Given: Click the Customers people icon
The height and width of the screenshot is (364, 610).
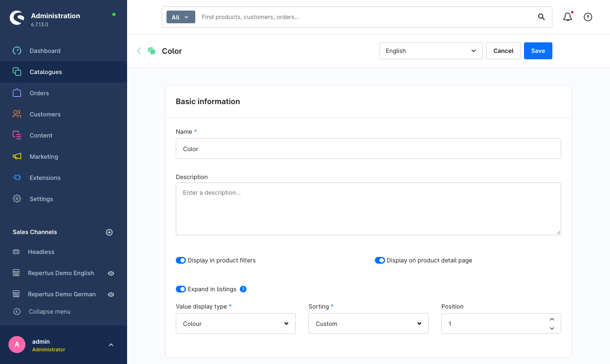Looking at the screenshot, I should click(x=17, y=114).
